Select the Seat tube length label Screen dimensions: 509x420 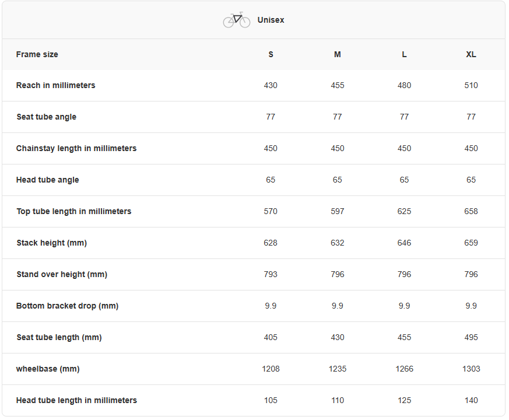[x=59, y=337]
